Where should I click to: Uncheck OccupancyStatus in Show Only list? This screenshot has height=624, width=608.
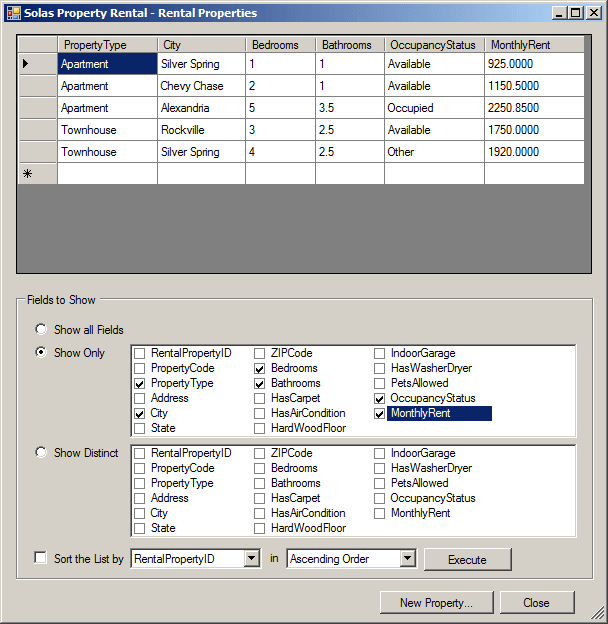[x=380, y=398]
